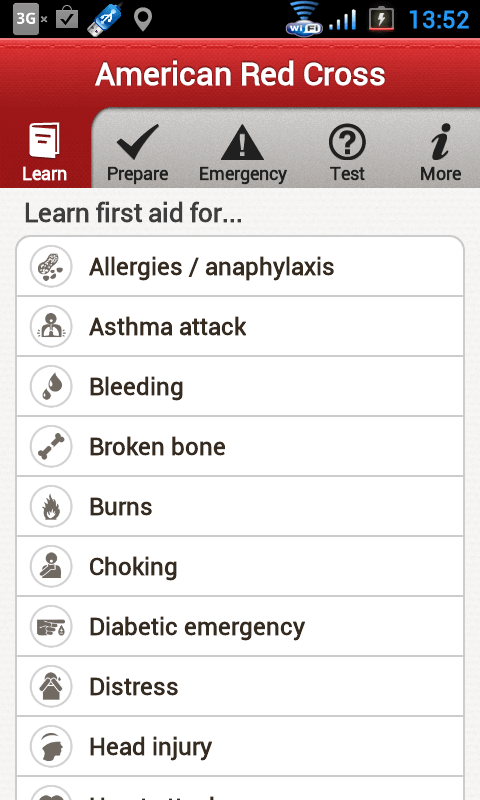Tap the distress crying face icon
Viewport: 480px width, 800px height.
51,686
